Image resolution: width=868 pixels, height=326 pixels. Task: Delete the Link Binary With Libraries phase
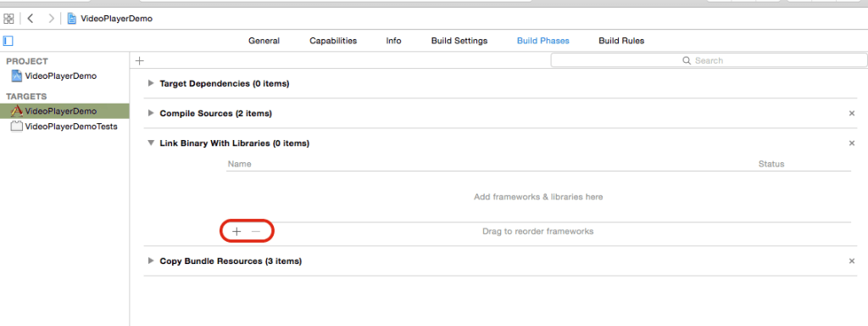[852, 143]
